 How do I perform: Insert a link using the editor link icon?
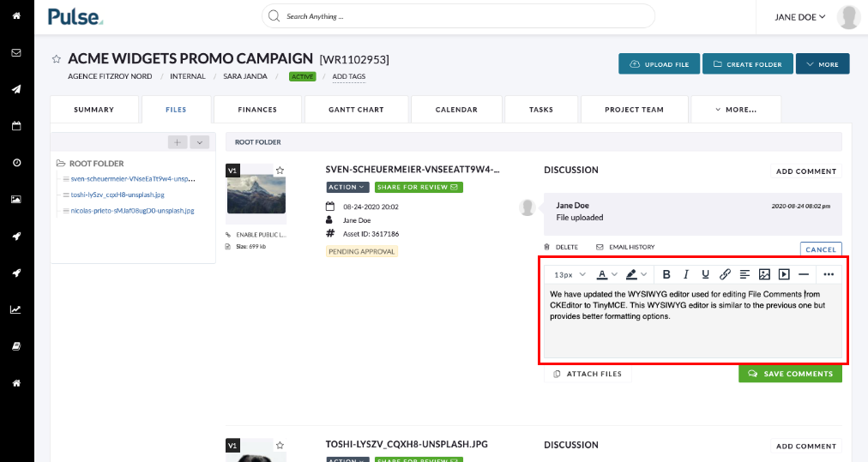725,274
